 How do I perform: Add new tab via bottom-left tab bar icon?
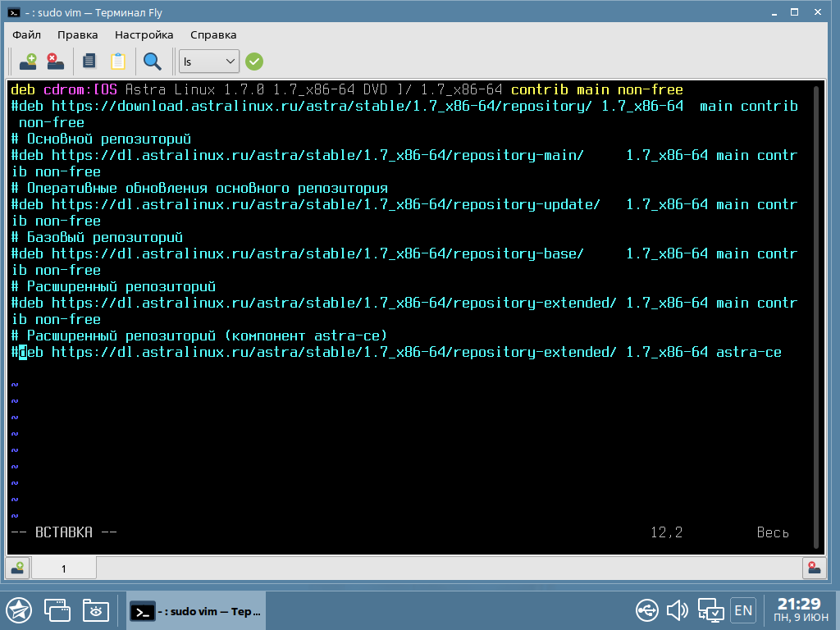click(17, 568)
